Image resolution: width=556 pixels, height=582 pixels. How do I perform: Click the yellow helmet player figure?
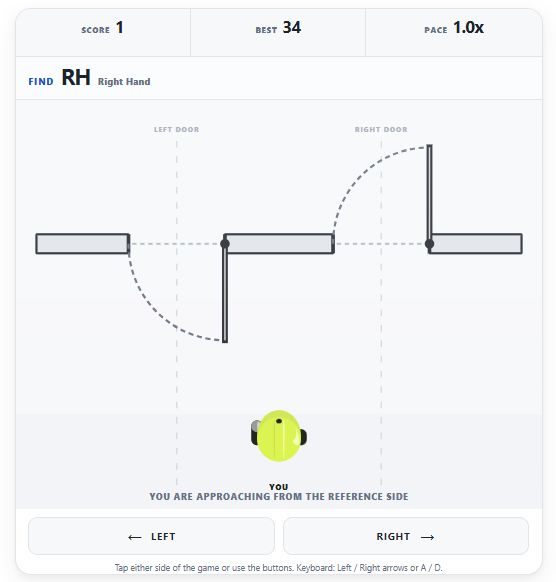(279, 436)
